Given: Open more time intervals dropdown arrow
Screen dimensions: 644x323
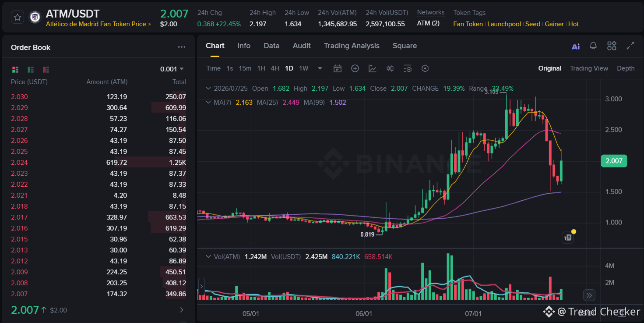Looking at the screenshot, I should pyautogui.click(x=320, y=68).
